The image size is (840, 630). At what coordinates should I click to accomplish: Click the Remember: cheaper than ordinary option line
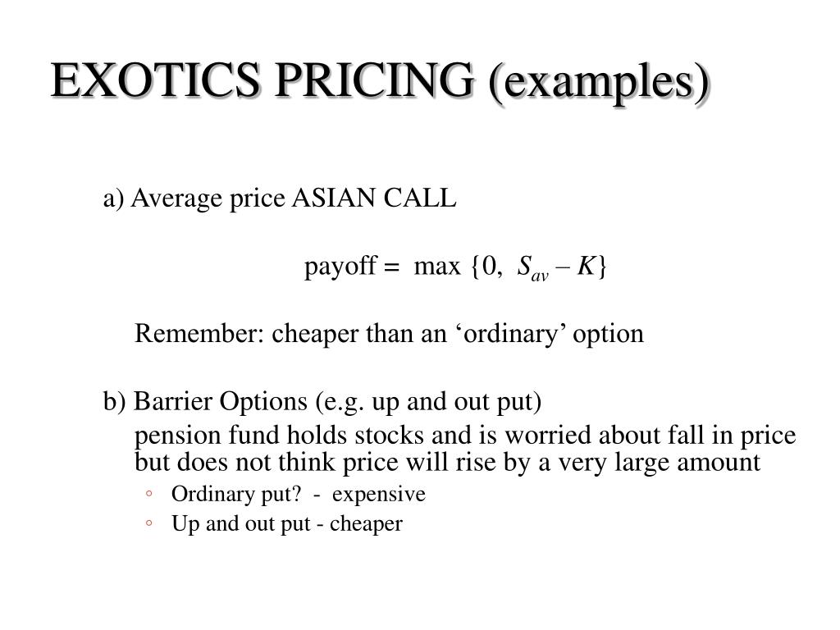[389, 334]
